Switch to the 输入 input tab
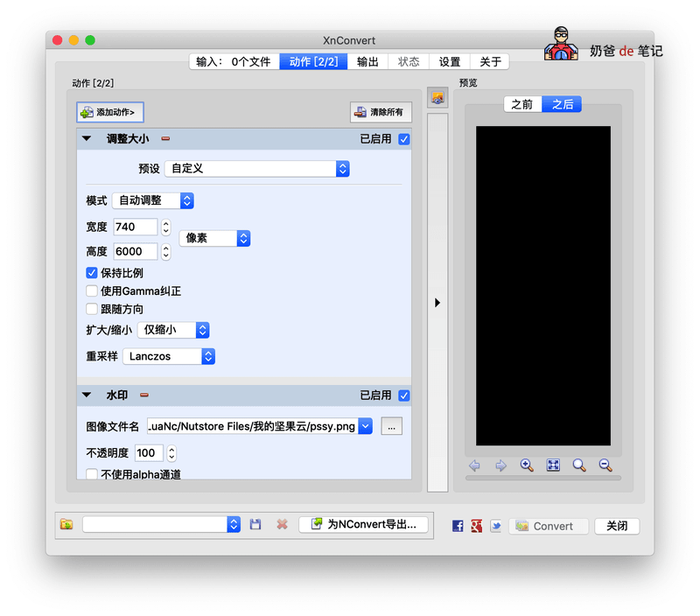Screen dimensions: 700x616 [234, 61]
